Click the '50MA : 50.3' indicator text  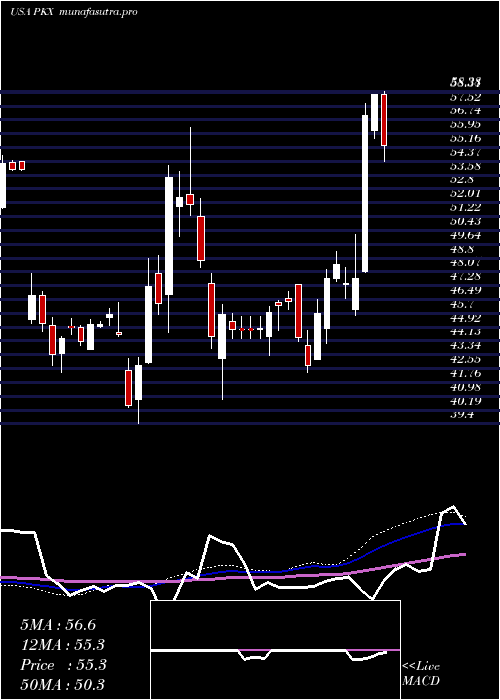click(63, 685)
